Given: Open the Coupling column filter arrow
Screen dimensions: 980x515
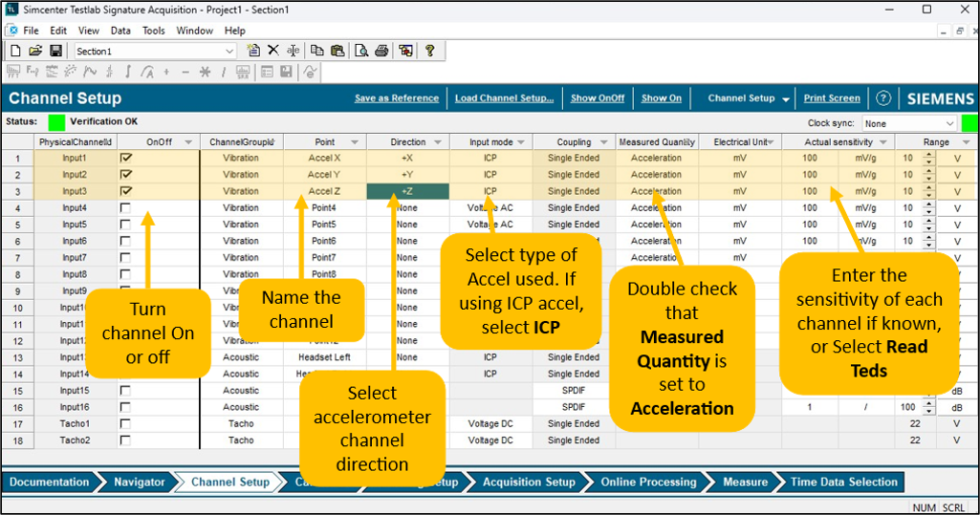Looking at the screenshot, I should 603,142.
